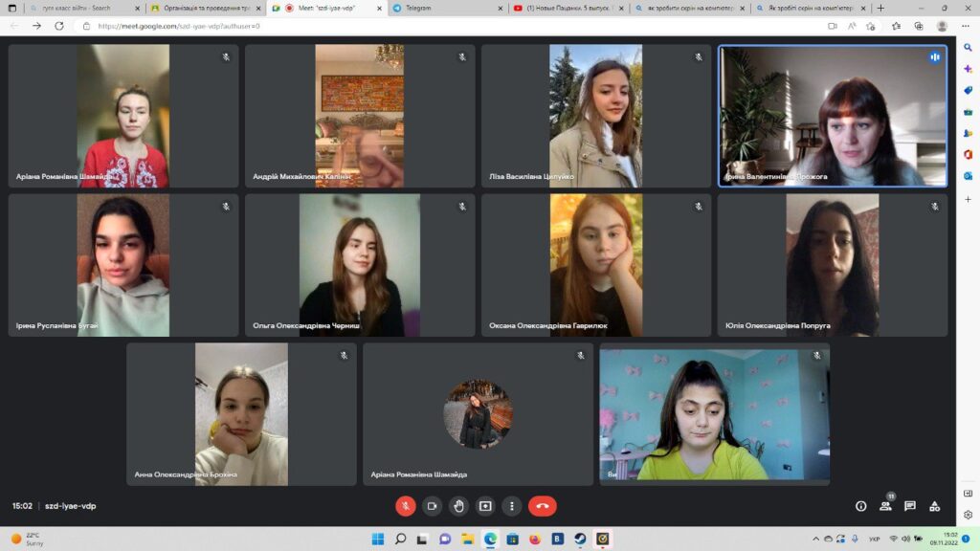
Task: Click the present screen icon
Action: (485, 506)
